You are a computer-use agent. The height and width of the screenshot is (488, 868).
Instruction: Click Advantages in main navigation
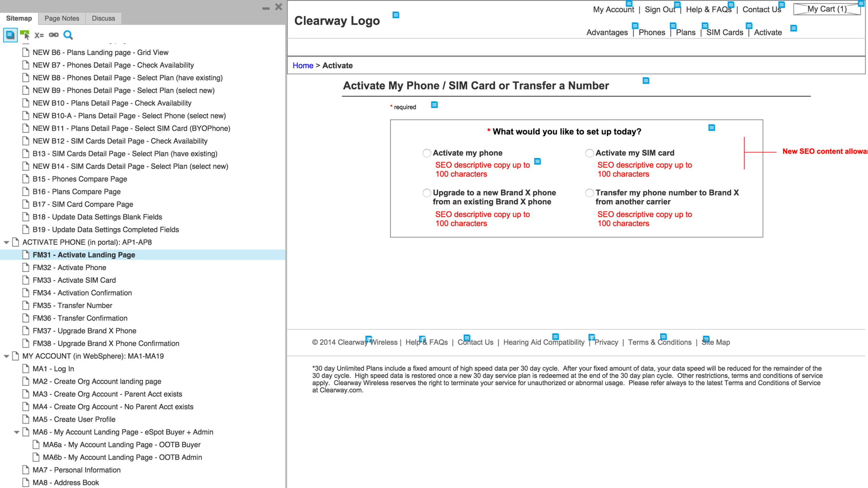pos(607,32)
